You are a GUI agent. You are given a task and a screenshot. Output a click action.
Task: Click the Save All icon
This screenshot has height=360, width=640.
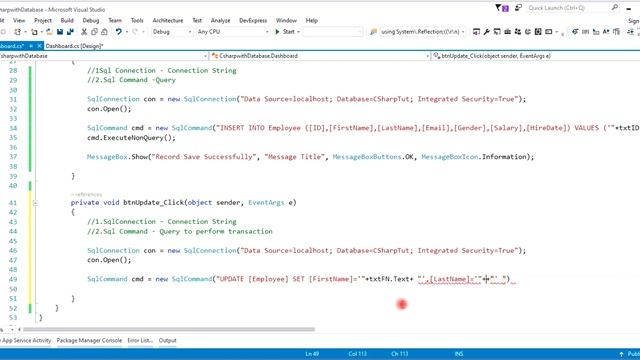70,31
